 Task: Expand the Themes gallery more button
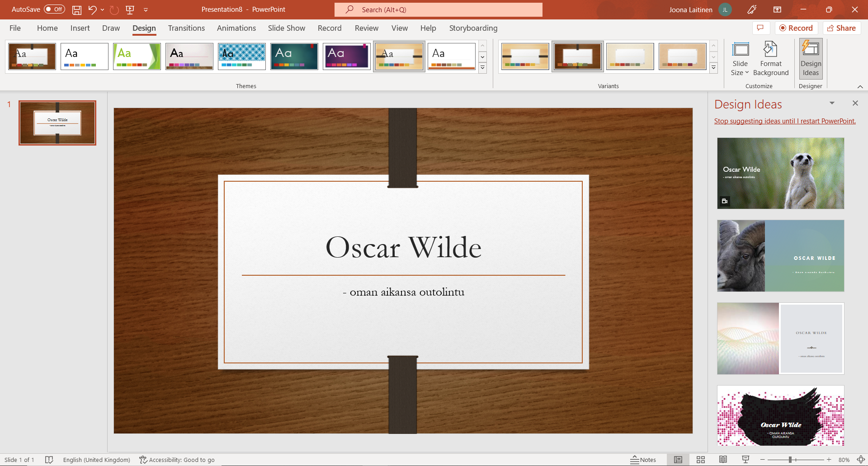pyautogui.click(x=482, y=68)
